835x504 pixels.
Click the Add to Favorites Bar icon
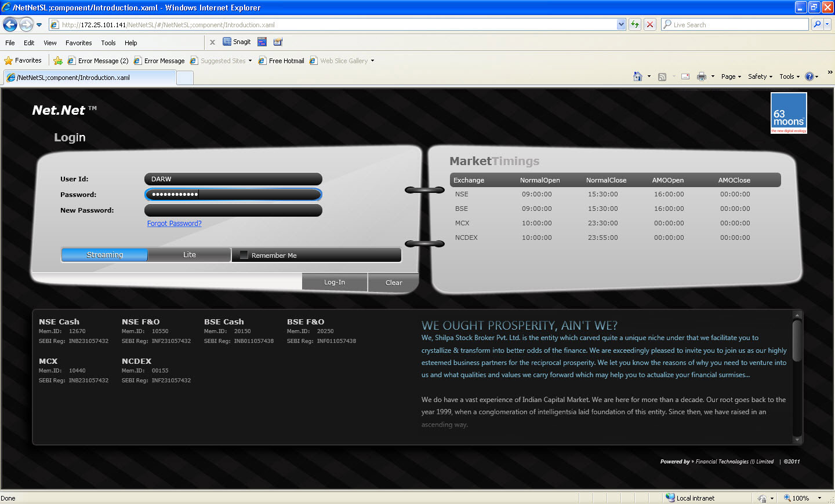click(58, 61)
